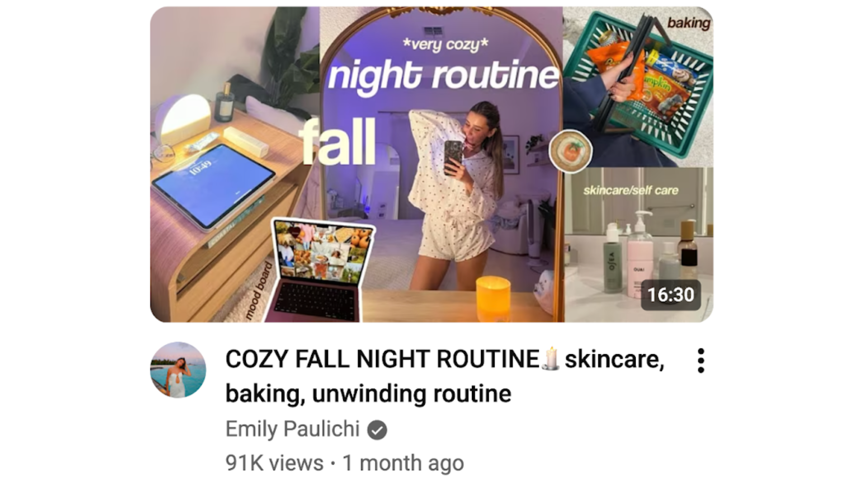Click 'baking, unwinding routine' title line
Image resolution: width=868 pixels, height=488 pixels.
pyautogui.click(x=368, y=394)
